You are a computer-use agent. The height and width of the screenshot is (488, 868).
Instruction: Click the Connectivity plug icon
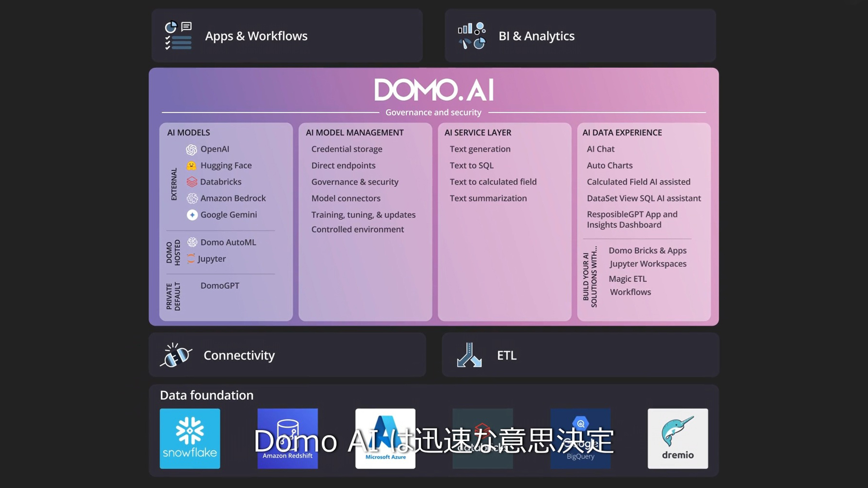(x=176, y=355)
